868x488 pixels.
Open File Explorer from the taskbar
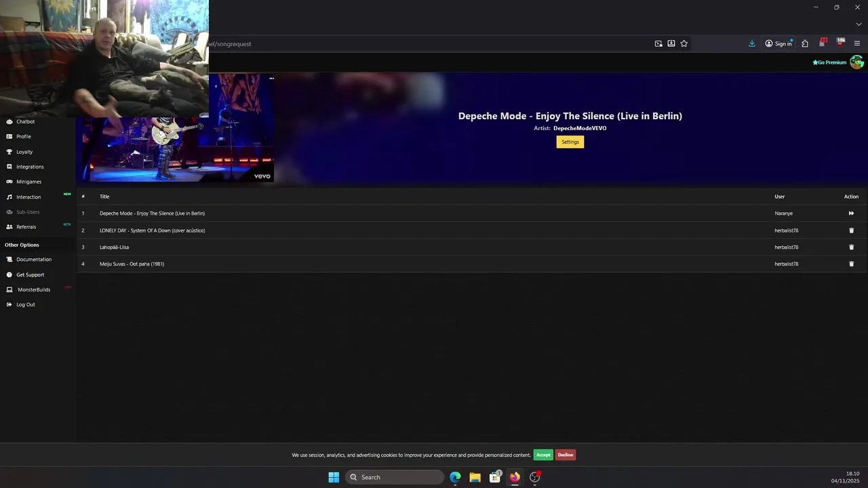(475, 477)
